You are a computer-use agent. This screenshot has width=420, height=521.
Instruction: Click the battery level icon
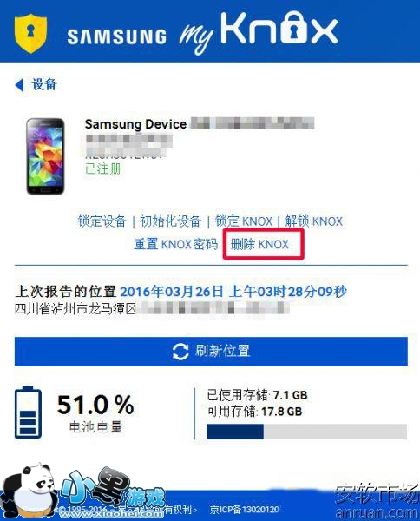(28, 412)
